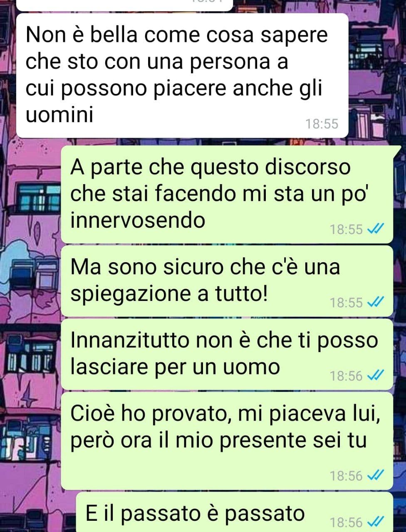Tap the read-receipt ticks on the "innervosendo" message
Image resolution: width=406 pixels, height=532 pixels.
[376, 229]
